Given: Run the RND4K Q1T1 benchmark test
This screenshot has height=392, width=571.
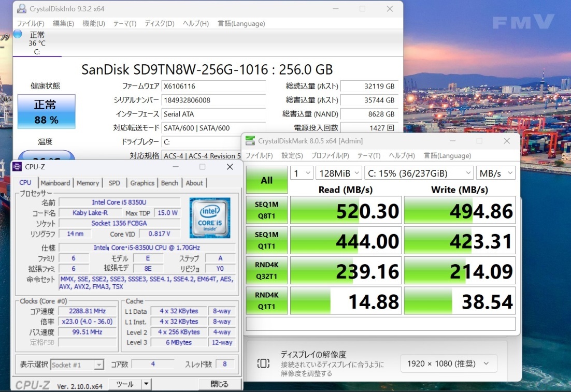Looking at the screenshot, I should tap(266, 300).
